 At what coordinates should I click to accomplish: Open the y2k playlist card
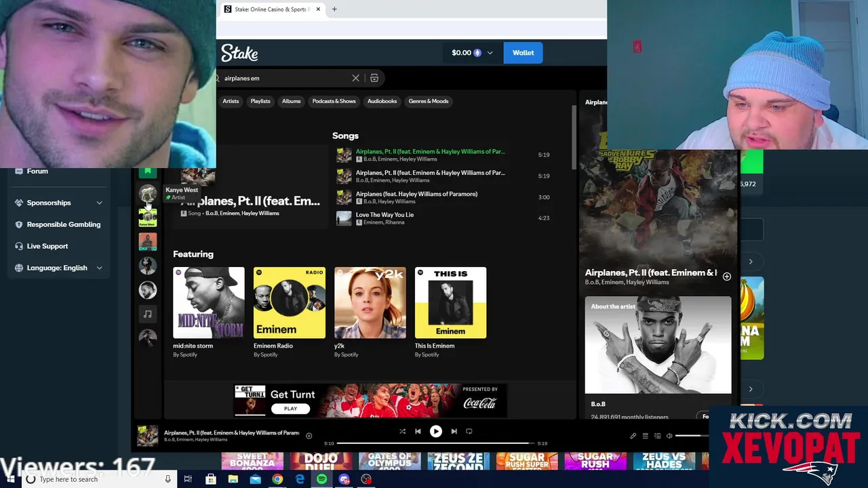click(x=370, y=312)
